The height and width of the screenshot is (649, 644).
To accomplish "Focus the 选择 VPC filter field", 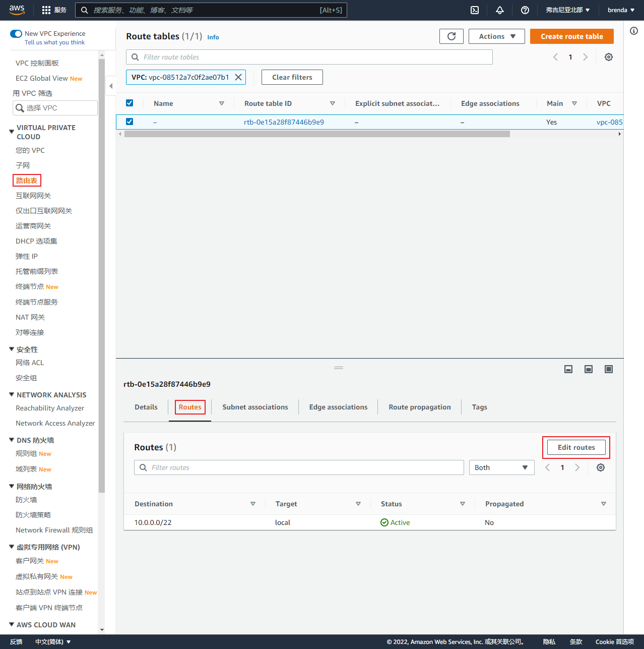I will click(55, 108).
